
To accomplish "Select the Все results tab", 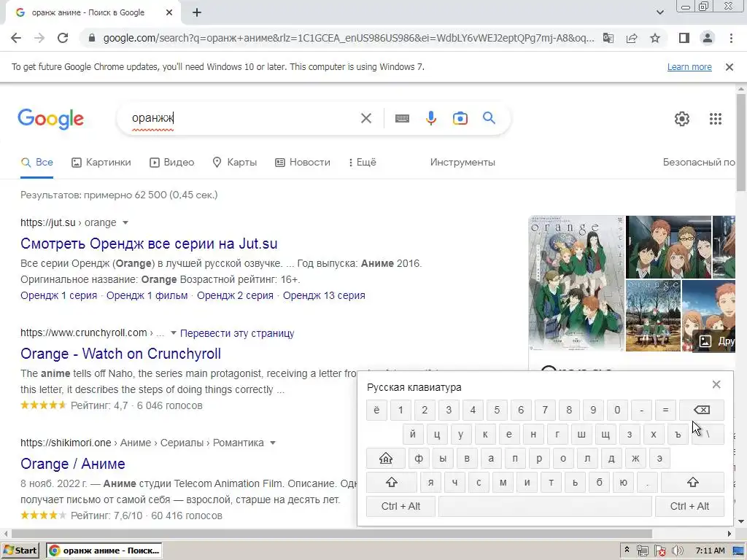I will 36,163.
